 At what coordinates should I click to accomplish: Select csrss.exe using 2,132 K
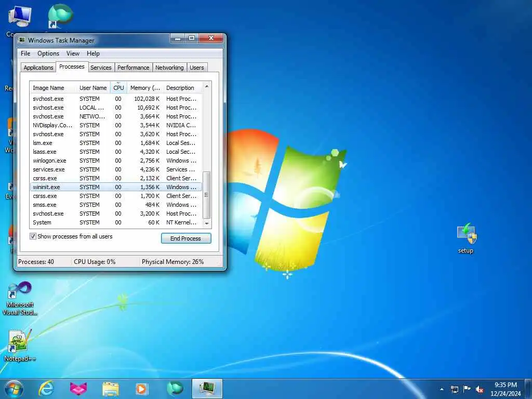tap(116, 178)
